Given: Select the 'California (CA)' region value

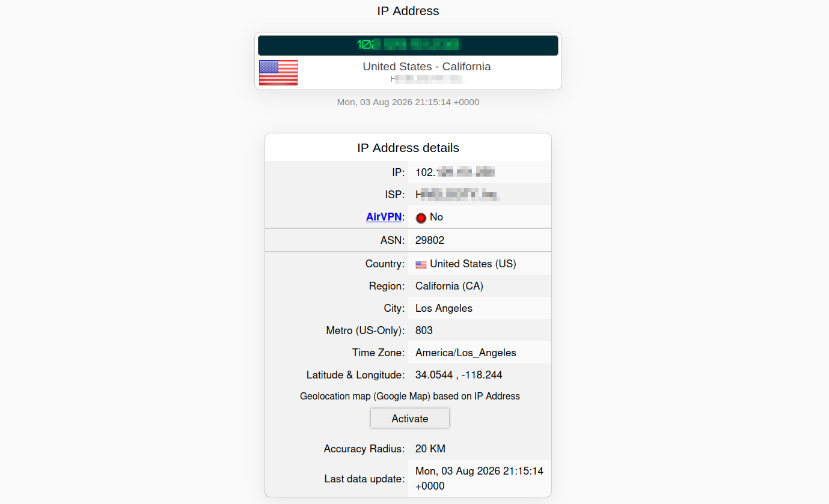Looking at the screenshot, I should [x=449, y=286].
